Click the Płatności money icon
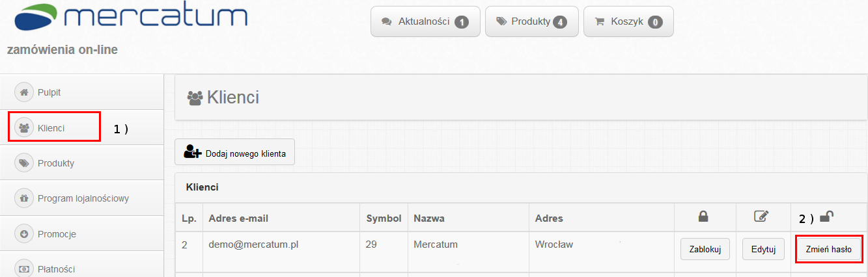Viewport: 868px width, 277px height. click(x=24, y=269)
